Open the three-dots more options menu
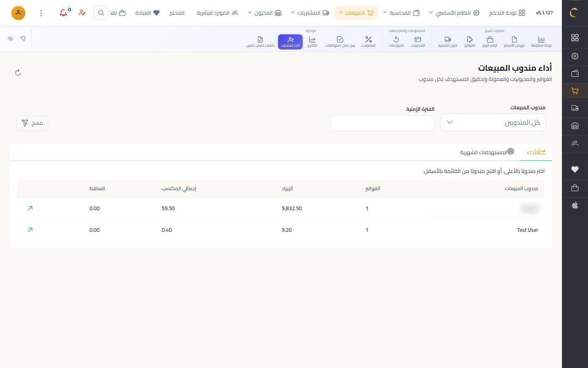Screen dimensions: 588x368 tap(41, 13)
